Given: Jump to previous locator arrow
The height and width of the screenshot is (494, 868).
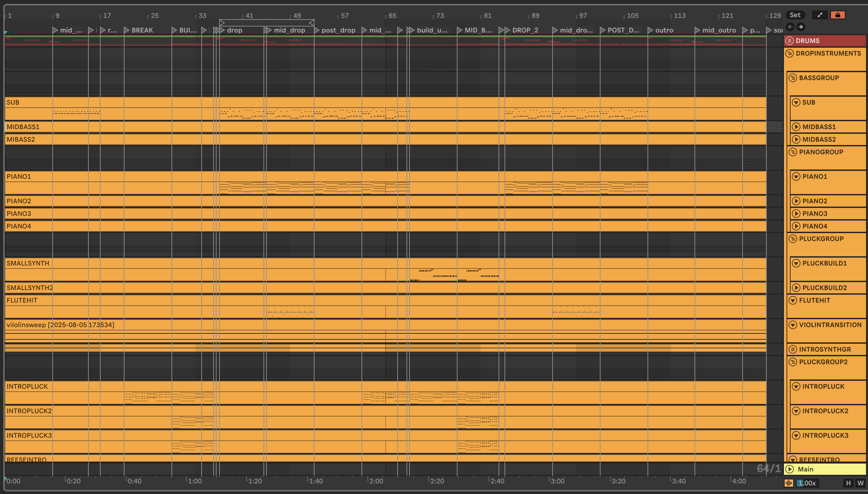Looking at the screenshot, I should pos(790,27).
